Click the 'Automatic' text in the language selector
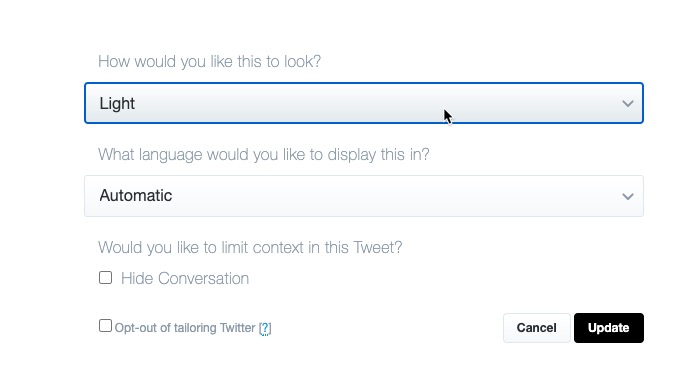The width and height of the screenshot is (688, 378). (136, 196)
